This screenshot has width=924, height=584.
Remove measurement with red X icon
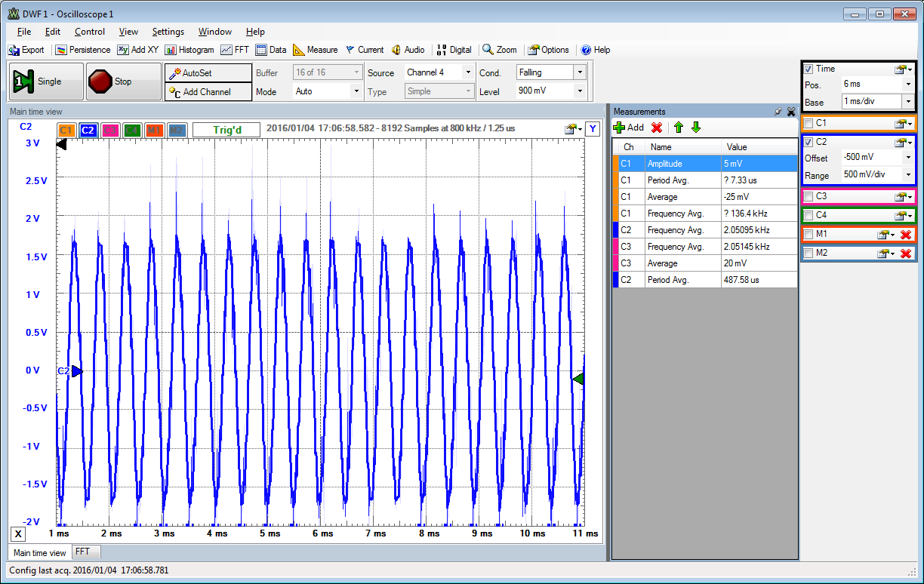[657, 128]
